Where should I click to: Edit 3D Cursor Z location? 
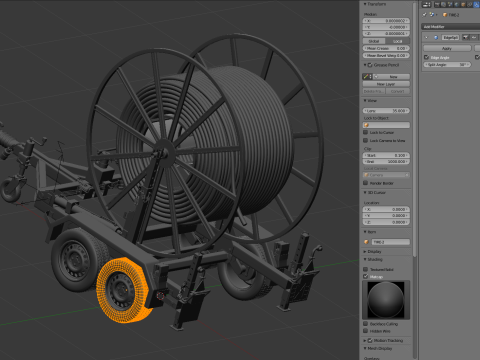click(x=386, y=222)
